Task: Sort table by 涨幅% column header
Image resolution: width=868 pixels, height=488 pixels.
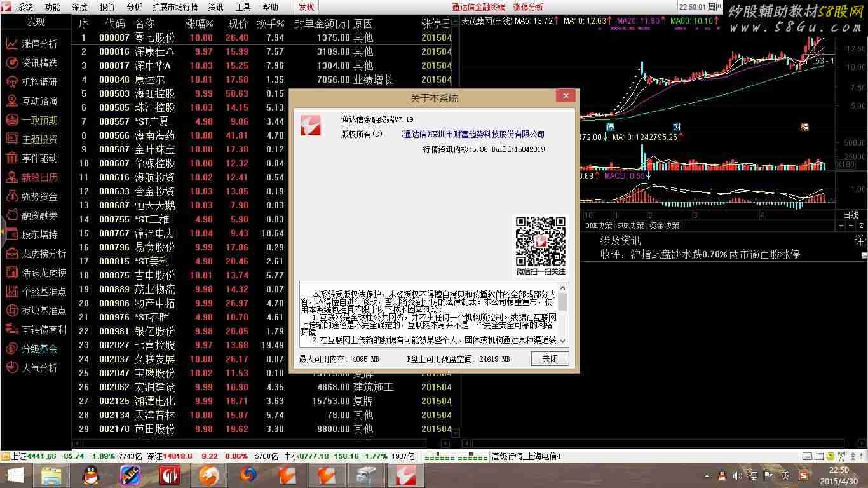Action: [199, 24]
